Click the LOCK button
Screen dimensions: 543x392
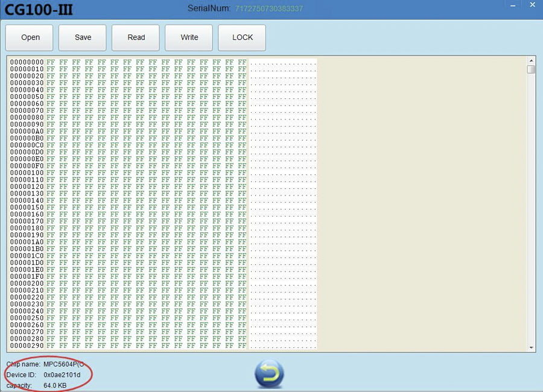(242, 37)
